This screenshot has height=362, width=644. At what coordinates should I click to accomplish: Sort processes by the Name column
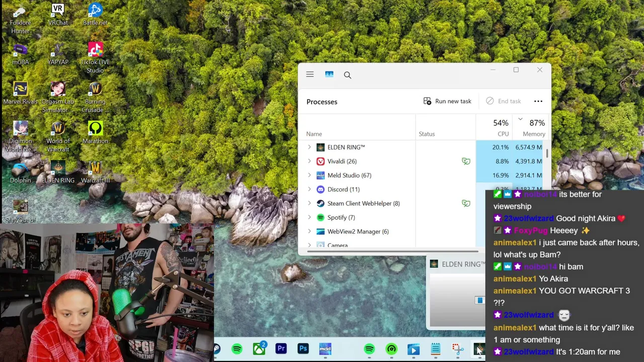click(314, 134)
